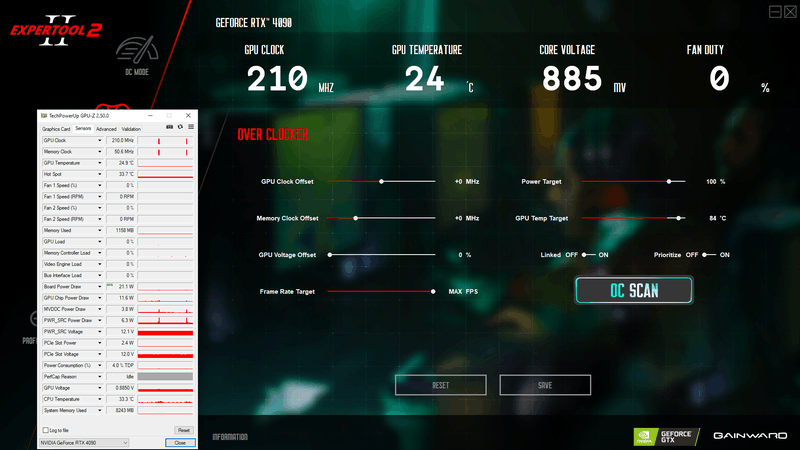This screenshot has height=450, width=800.
Task: Click the SAVE button in ExpertTool
Action: [x=545, y=385]
